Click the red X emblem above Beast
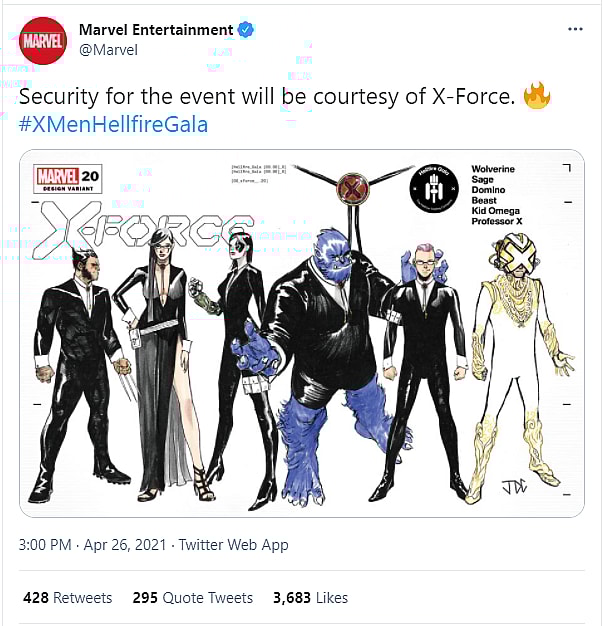Viewport: 609px width, 626px height. pyautogui.click(x=353, y=188)
